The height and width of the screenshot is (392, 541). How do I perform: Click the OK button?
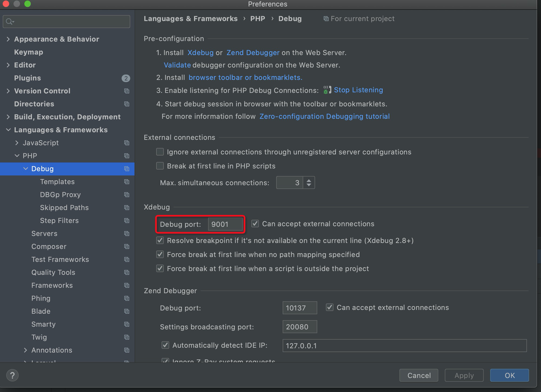[x=510, y=375]
